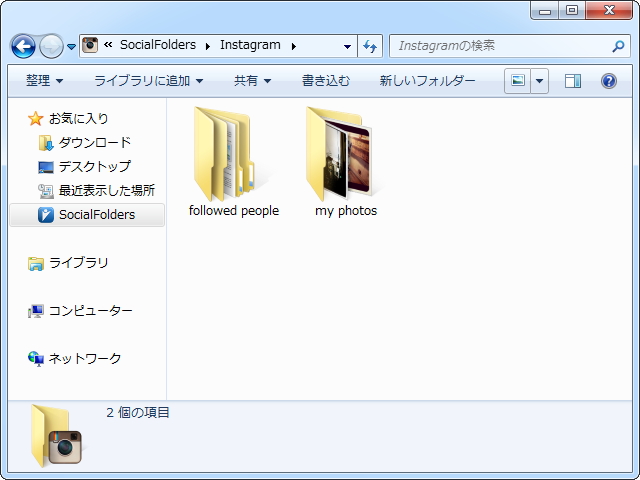This screenshot has width=640, height=480.
Task: Open recent pages dropdown beside Forward arrow
Action: click(71, 47)
